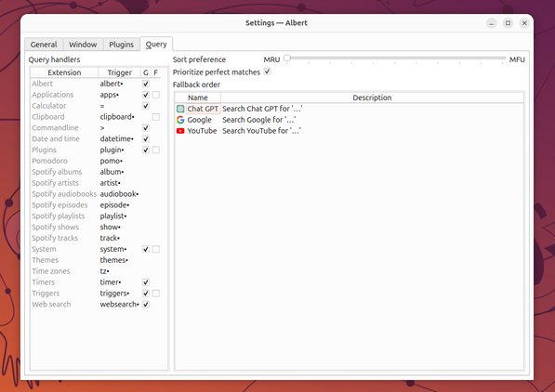The width and height of the screenshot is (555, 392).
Task: Maximize the Albert settings window
Action: coord(508,23)
